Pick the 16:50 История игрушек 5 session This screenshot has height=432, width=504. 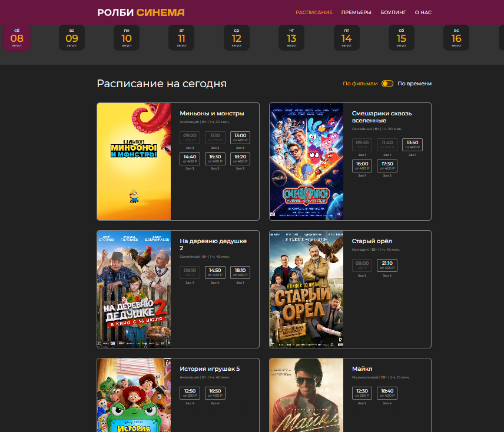(x=215, y=393)
